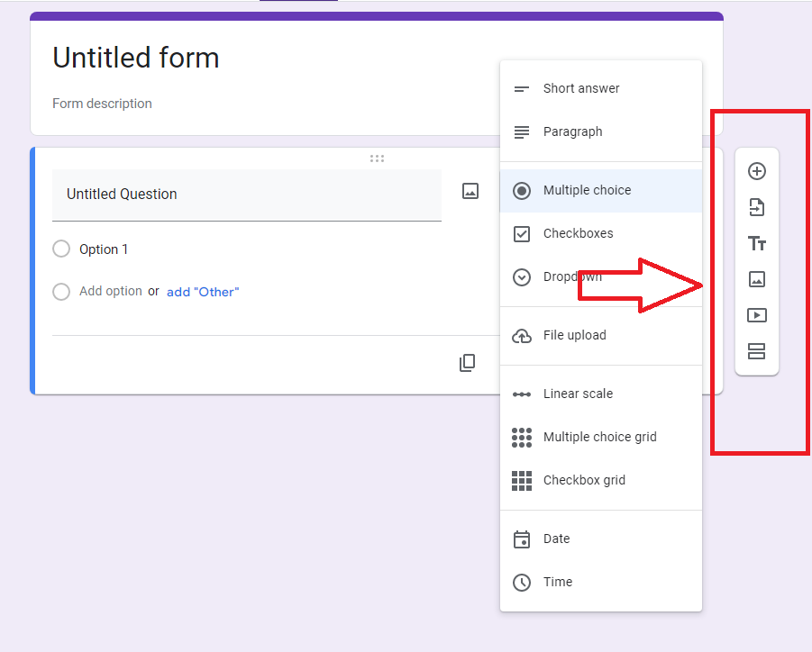Click Add image icon in side toolbar
The image size is (812, 652).
coord(757,279)
